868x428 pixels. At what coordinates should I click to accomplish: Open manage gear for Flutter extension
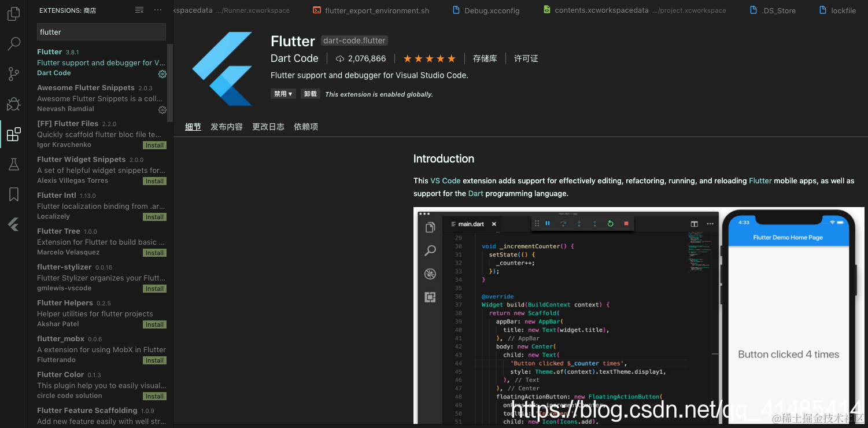point(162,74)
